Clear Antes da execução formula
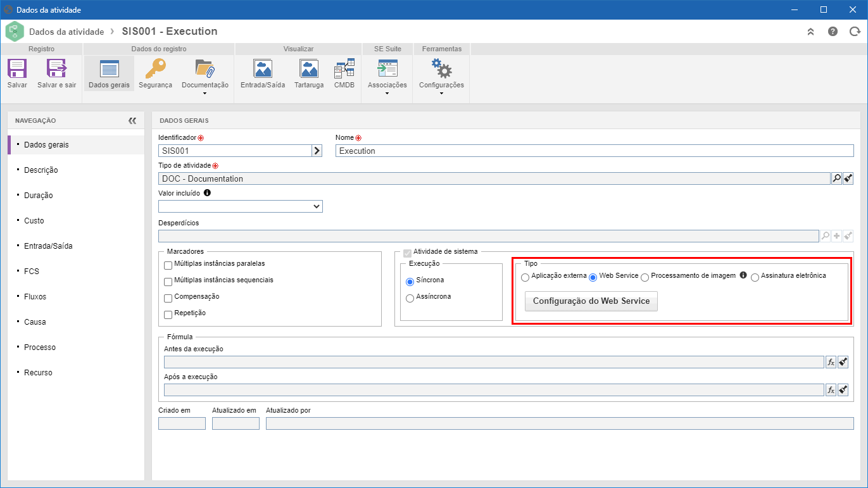Viewport: 868px width, 488px height. point(843,362)
